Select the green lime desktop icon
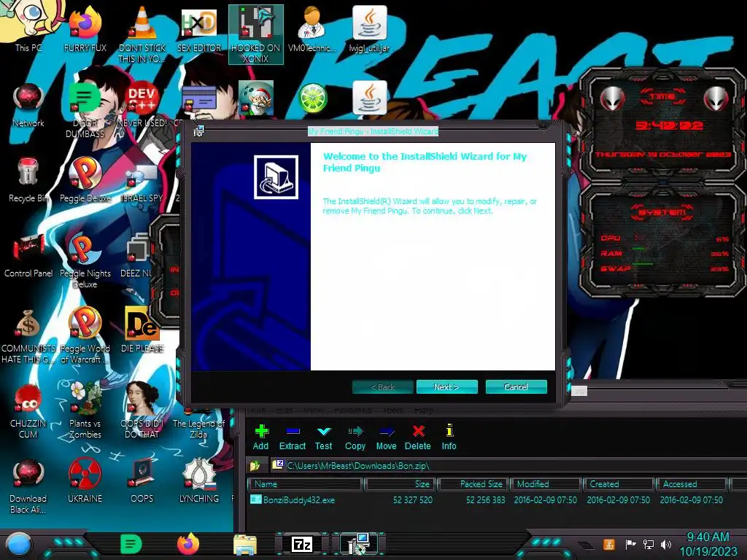Screen dimensions: 747x560 [x=312, y=98]
